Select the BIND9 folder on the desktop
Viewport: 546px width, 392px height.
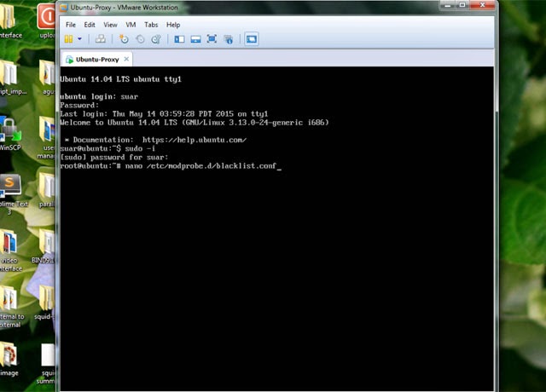[x=44, y=246]
